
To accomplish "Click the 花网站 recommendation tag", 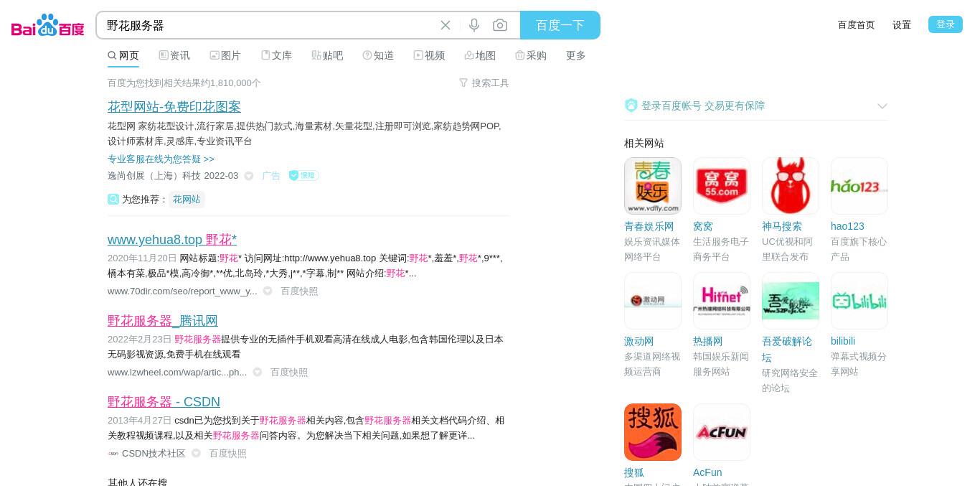I will click(x=187, y=200).
